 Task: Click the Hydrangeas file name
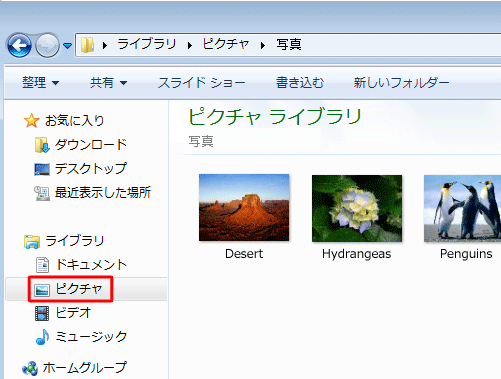pyautogui.click(x=356, y=254)
